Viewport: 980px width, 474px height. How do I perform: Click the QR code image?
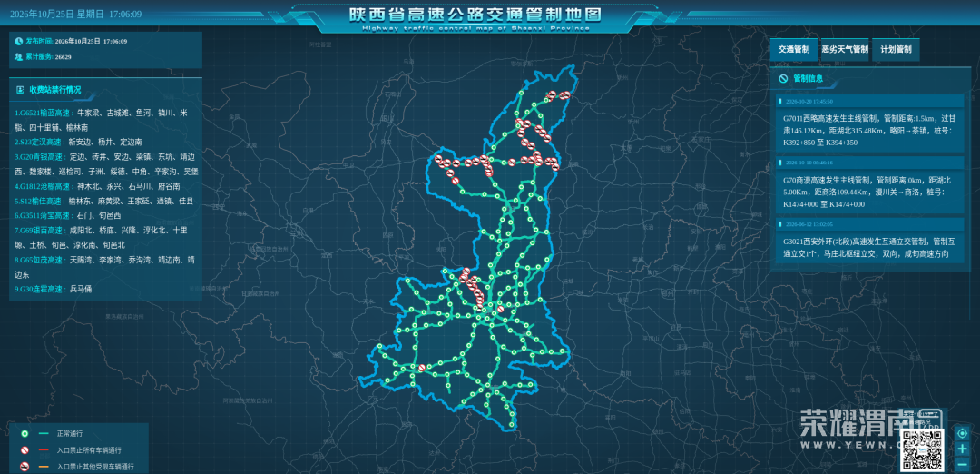coord(923,451)
